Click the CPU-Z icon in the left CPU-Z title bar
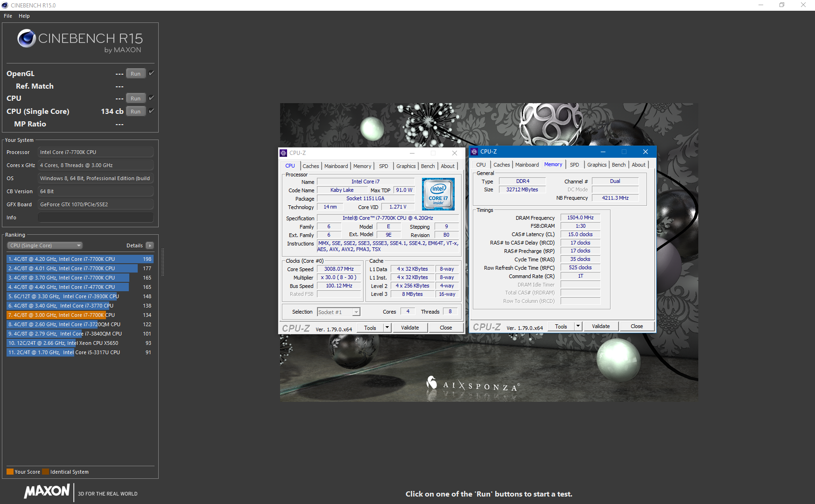The image size is (815, 504). point(283,153)
